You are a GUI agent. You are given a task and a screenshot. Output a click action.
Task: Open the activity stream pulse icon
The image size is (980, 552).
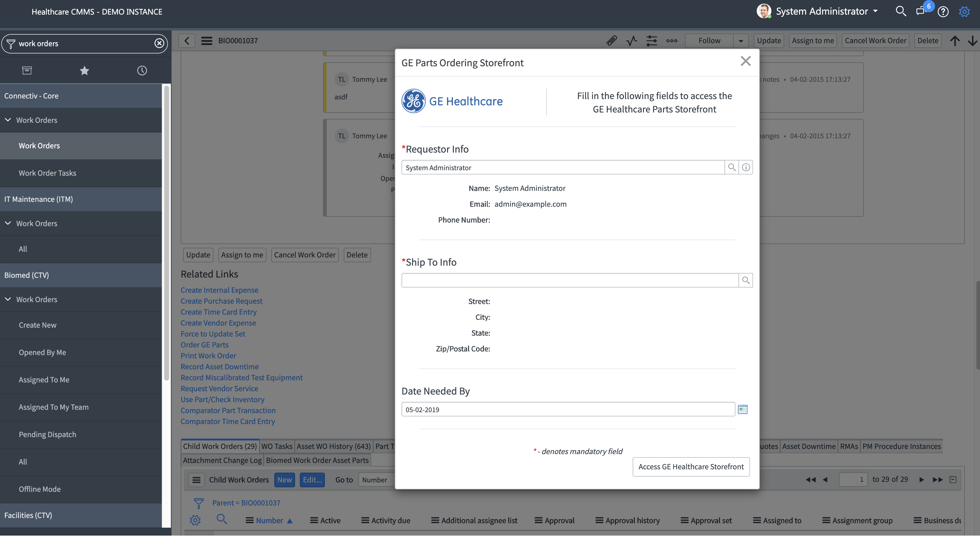click(x=631, y=41)
